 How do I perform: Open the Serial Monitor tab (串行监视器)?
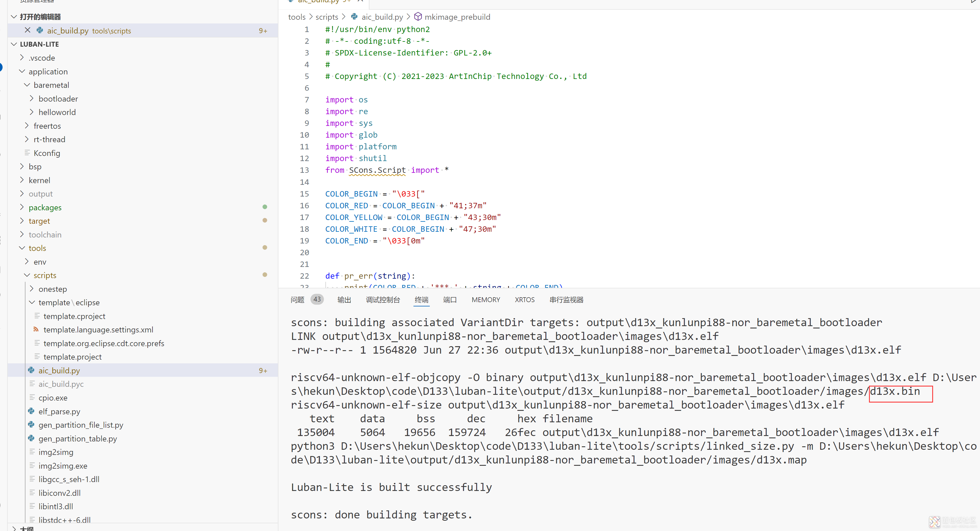pos(566,300)
